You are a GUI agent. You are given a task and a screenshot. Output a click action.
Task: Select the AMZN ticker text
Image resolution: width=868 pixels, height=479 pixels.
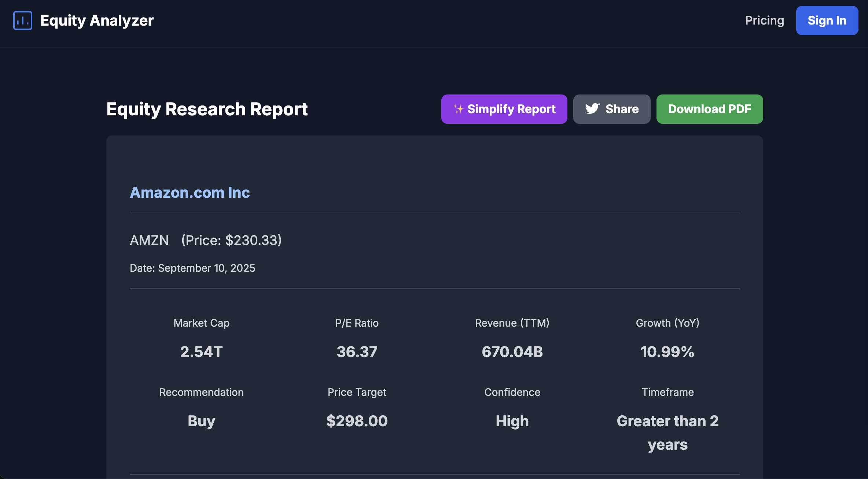[149, 240]
